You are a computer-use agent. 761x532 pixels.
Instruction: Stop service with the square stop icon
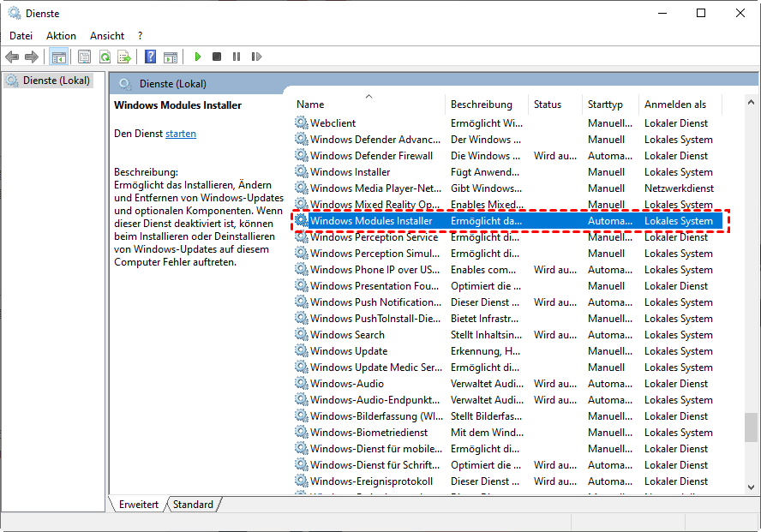pyautogui.click(x=217, y=57)
